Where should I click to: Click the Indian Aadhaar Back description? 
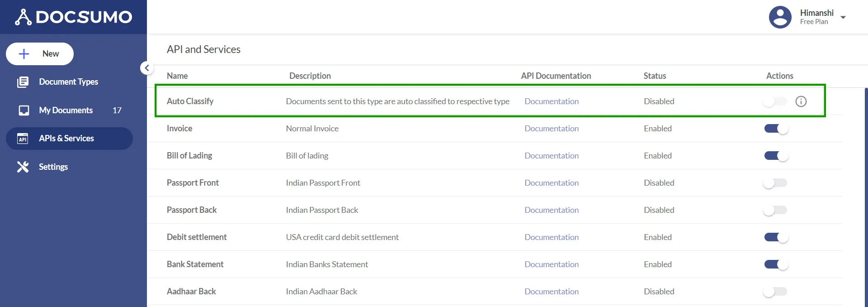321,292
